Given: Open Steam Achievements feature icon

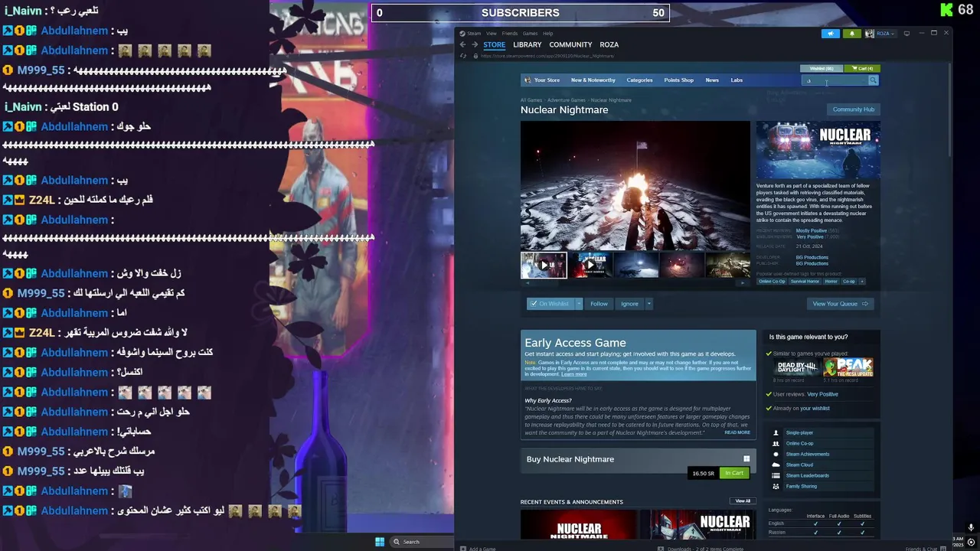Looking at the screenshot, I should tap(776, 455).
